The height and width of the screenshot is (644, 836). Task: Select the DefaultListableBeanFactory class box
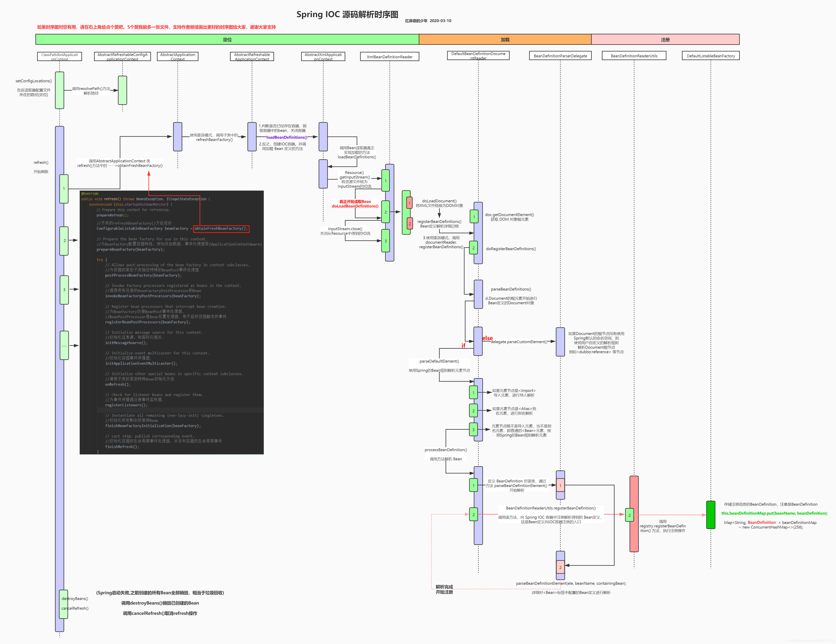tap(711, 56)
